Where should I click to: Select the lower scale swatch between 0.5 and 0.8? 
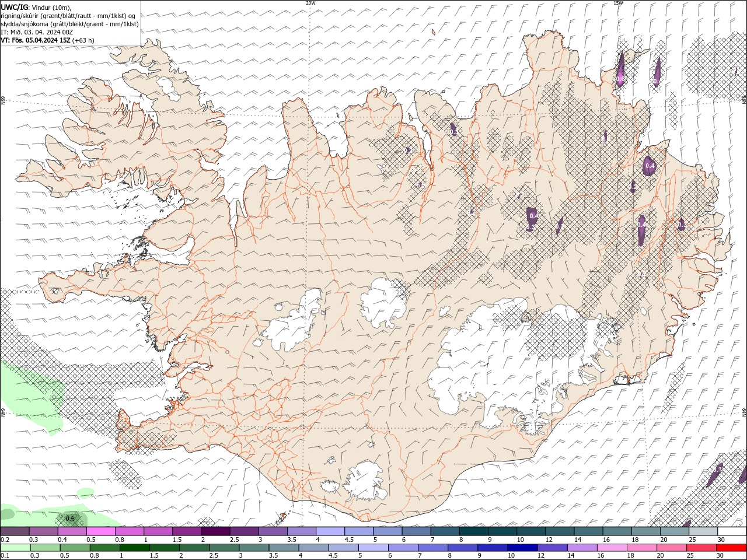pyautogui.click(x=75, y=548)
